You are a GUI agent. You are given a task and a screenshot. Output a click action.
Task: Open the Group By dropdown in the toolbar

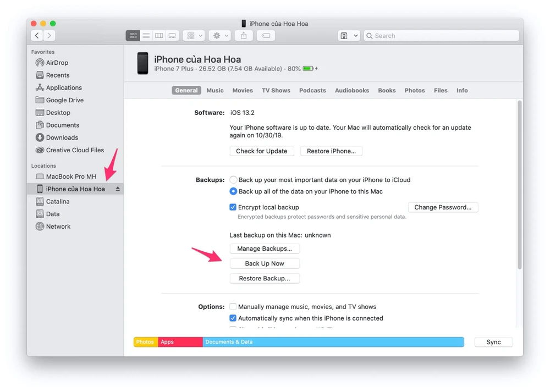pyautogui.click(x=194, y=36)
